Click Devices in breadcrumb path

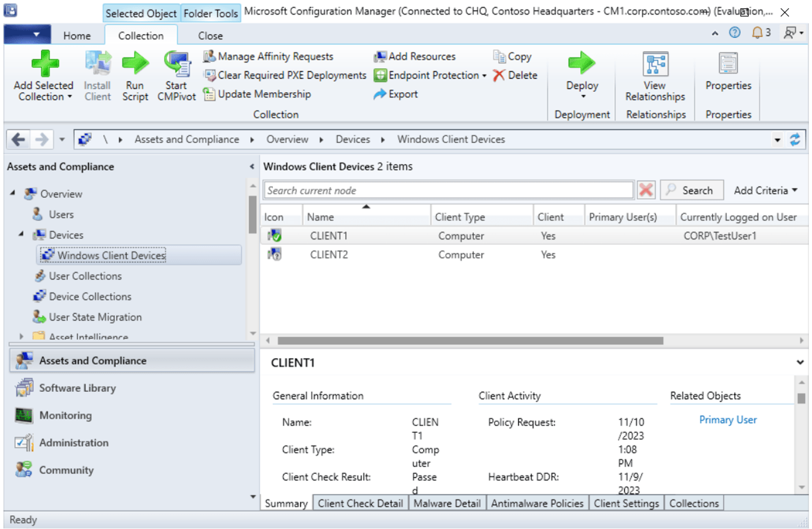353,140
